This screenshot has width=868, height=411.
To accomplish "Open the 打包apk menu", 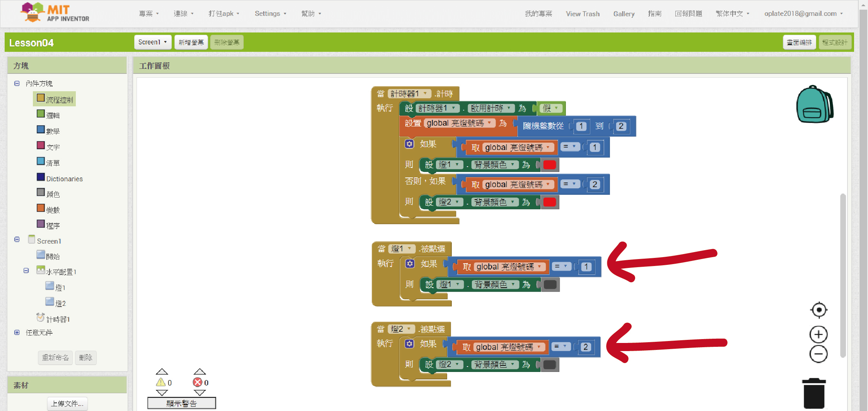I will (x=224, y=14).
